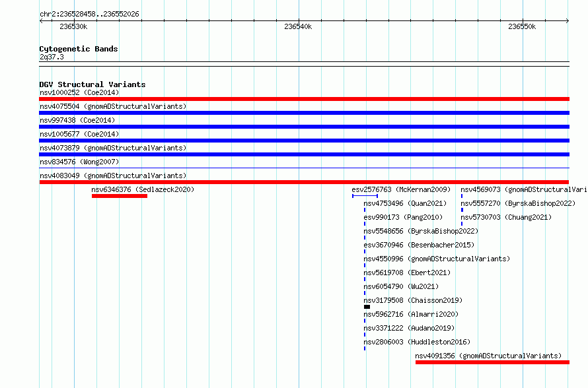Open the nsv1005677 (Coe2014) label

pos(79,134)
